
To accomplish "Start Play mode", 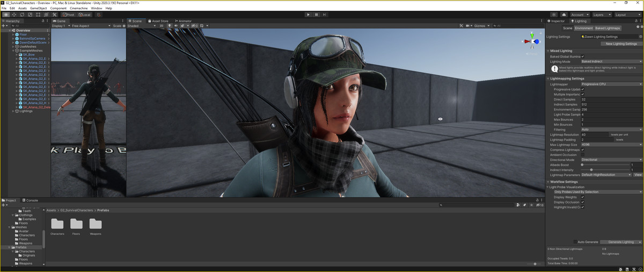I will pyautogui.click(x=308, y=15).
